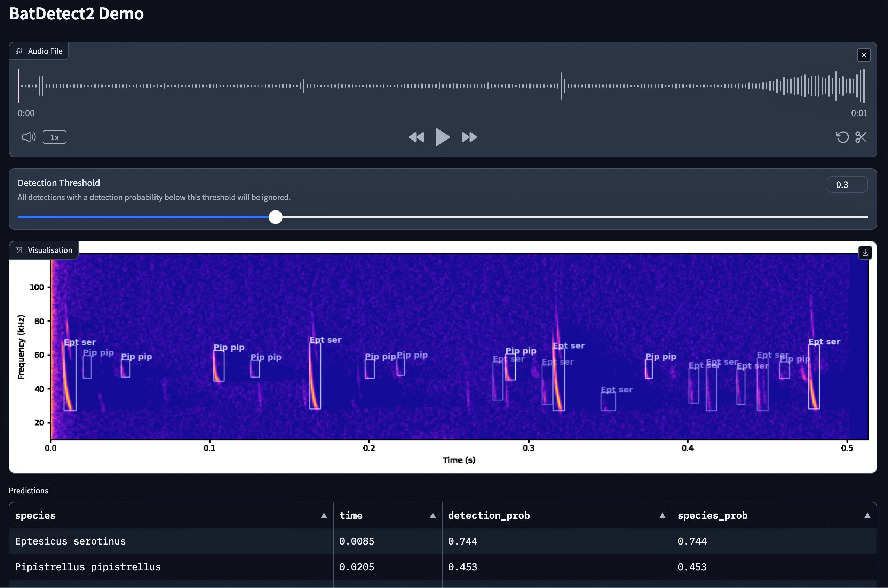Select the time cell 0.0205
This screenshot has height=588, width=888.
pos(387,567)
